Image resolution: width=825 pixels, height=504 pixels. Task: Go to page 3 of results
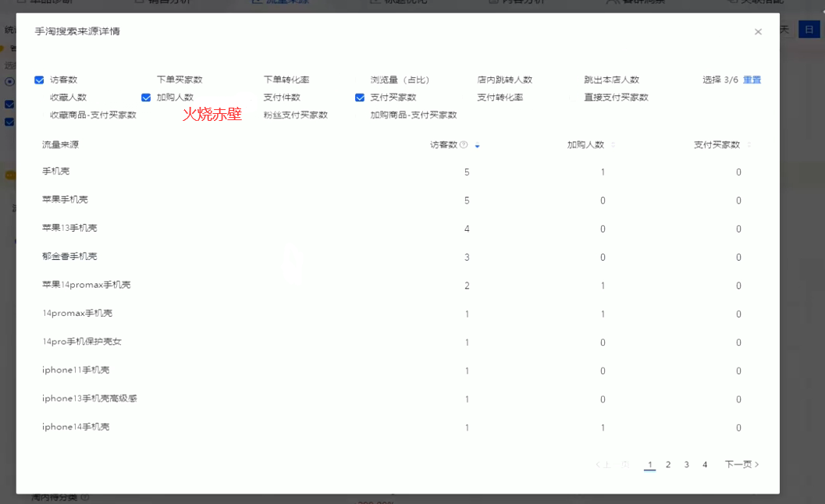[687, 464]
